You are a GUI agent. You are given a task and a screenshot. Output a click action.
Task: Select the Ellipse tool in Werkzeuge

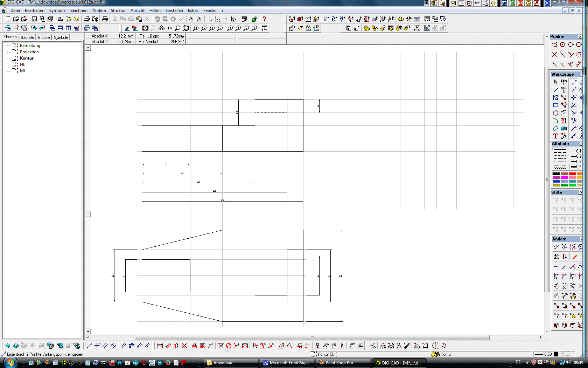pyautogui.click(x=555, y=128)
